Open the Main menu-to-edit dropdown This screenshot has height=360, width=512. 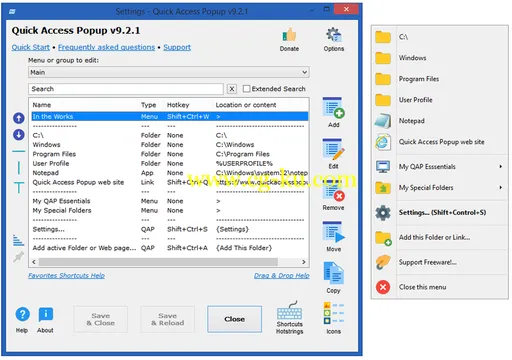pyautogui.click(x=169, y=72)
